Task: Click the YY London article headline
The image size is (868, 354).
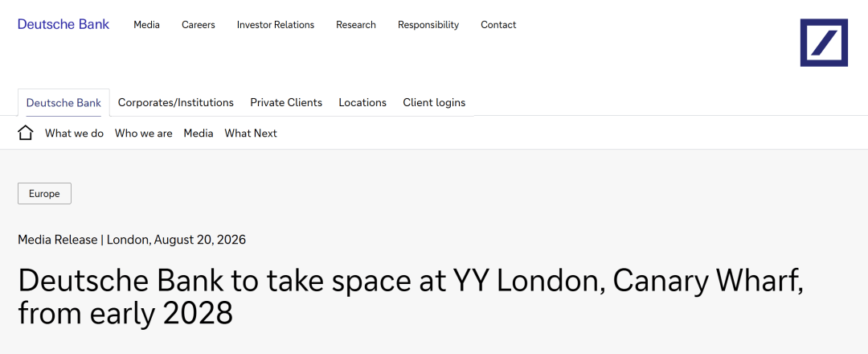Action: (x=411, y=297)
